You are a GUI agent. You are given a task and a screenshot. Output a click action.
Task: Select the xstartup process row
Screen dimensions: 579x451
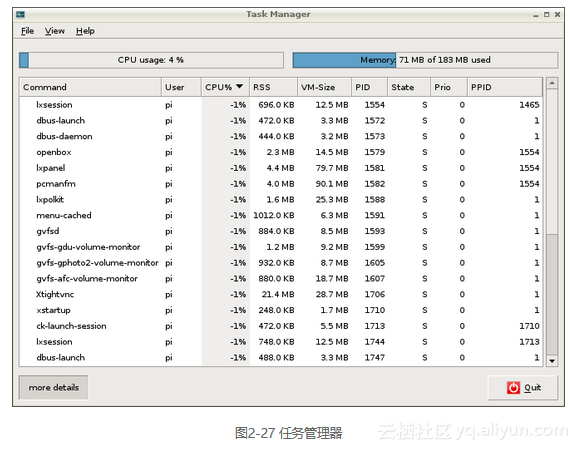tap(281, 310)
